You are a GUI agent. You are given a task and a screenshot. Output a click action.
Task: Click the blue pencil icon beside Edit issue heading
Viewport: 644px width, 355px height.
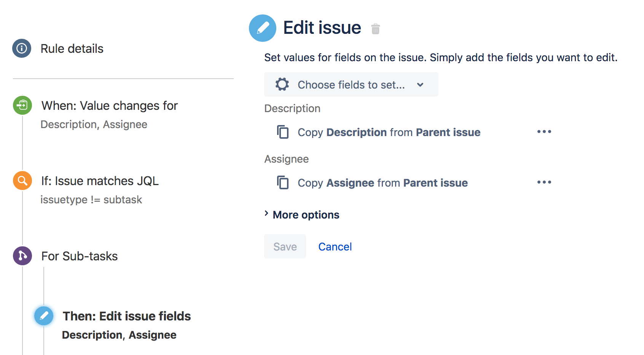[x=262, y=28]
